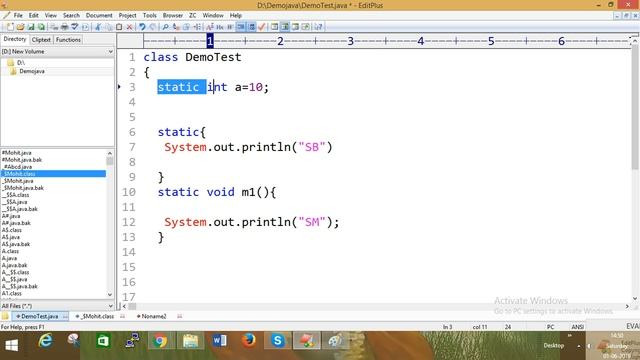Click the Cut scissors icon
Viewport: 640px width, 360px height.
pyautogui.click(x=98, y=27)
